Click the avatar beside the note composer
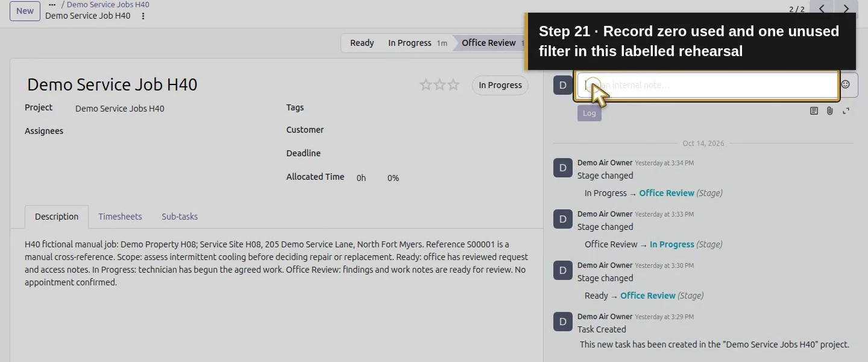Viewport: 868px width, 362px height. (x=563, y=85)
